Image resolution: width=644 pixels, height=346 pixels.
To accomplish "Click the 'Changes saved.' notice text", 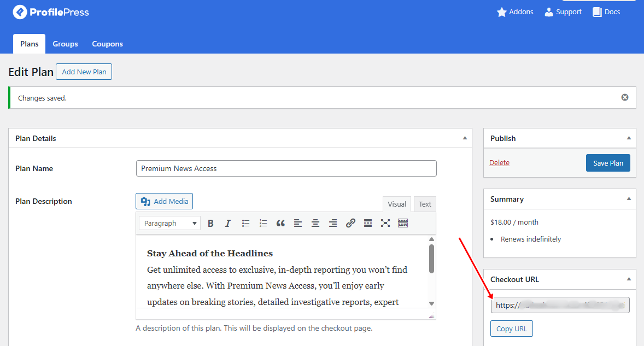I will tap(42, 98).
